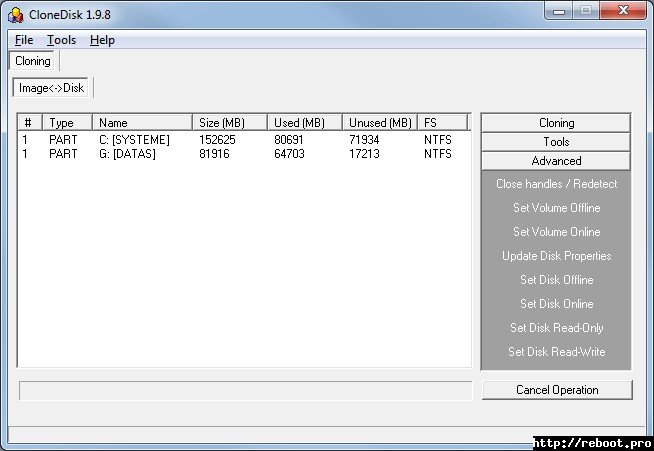
Task: Sort by the Name column header
Action: (142, 123)
